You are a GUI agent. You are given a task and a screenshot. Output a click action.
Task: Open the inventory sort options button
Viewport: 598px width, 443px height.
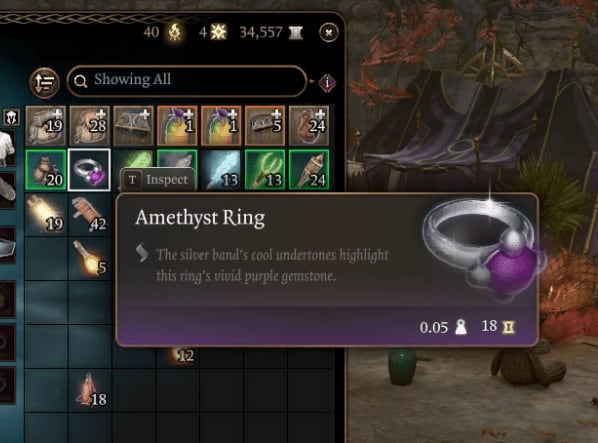point(45,82)
